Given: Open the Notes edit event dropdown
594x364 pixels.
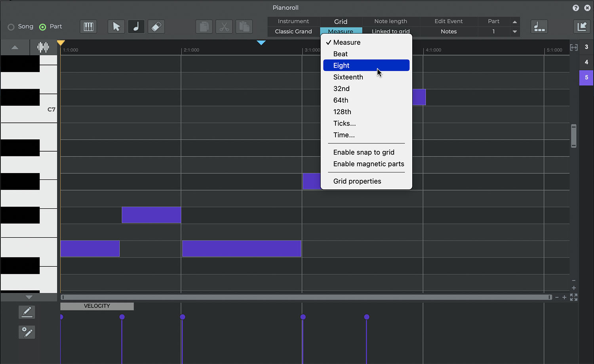Looking at the screenshot, I should [448, 31].
